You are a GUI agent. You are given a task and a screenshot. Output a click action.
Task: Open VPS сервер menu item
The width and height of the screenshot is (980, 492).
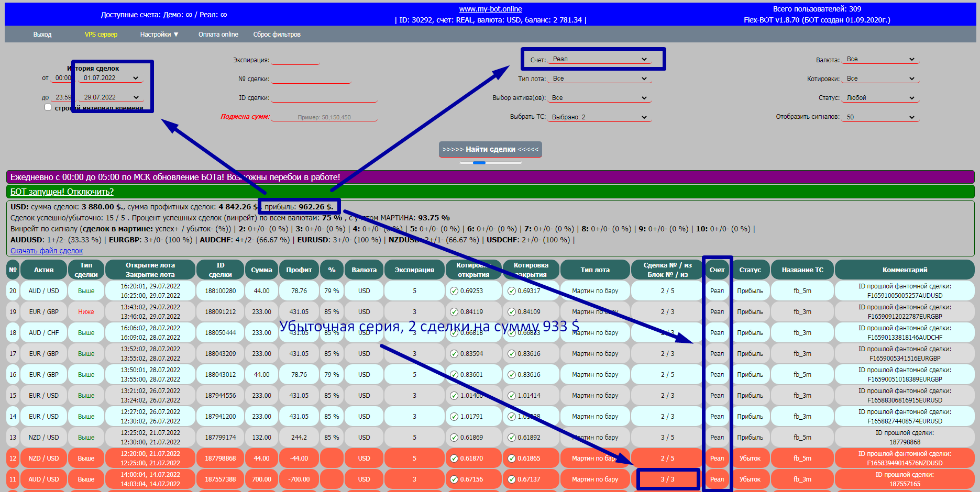pos(101,35)
